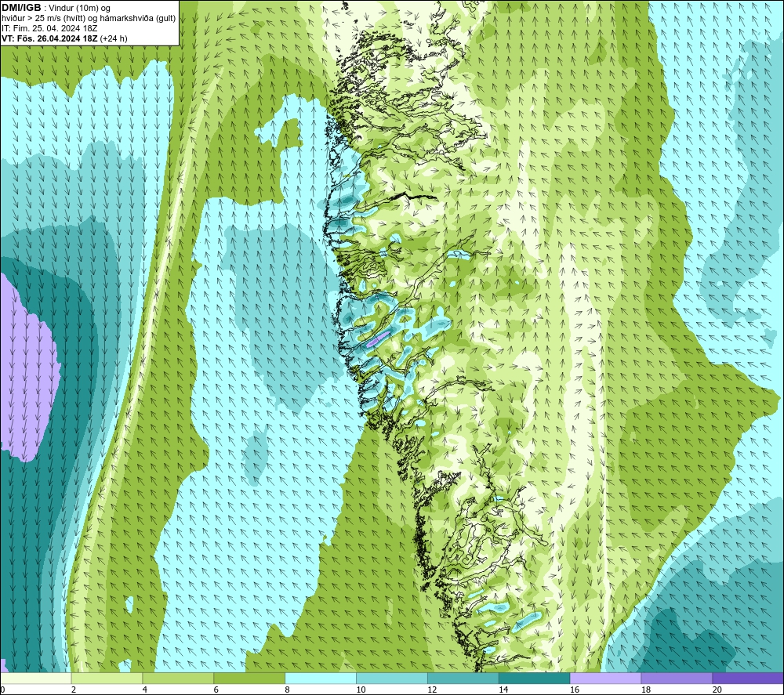Click the legend label '8'
The height and width of the screenshot is (695, 784).
[288, 690]
